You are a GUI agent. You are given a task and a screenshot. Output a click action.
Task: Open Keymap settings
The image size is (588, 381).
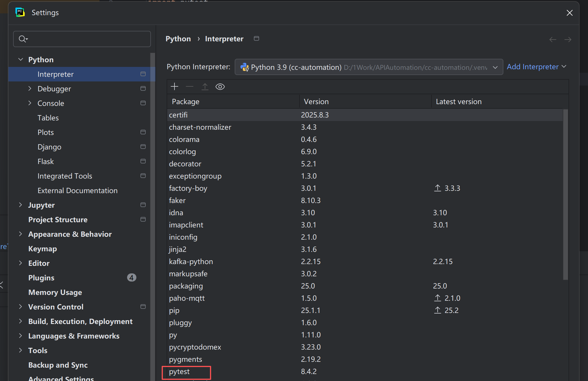(42, 249)
